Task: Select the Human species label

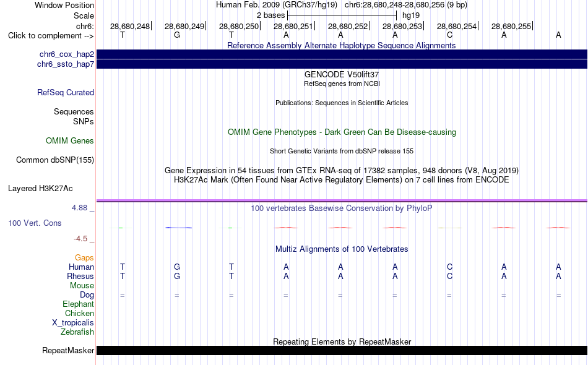Action: pos(81,267)
